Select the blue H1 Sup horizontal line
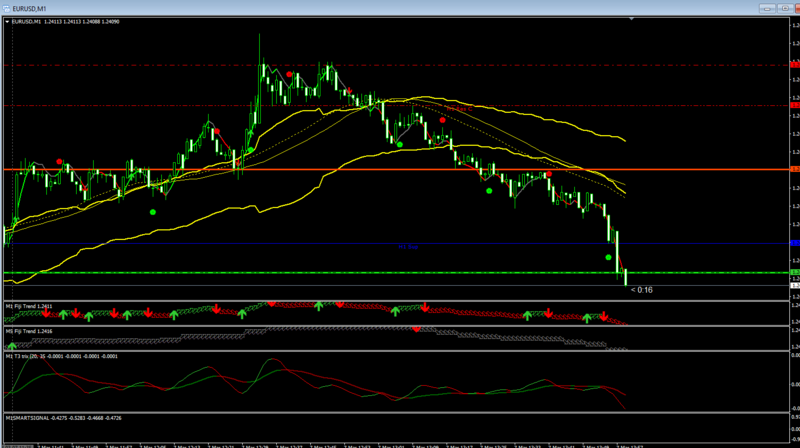The height and width of the screenshot is (448, 800). [x=396, y=243]
